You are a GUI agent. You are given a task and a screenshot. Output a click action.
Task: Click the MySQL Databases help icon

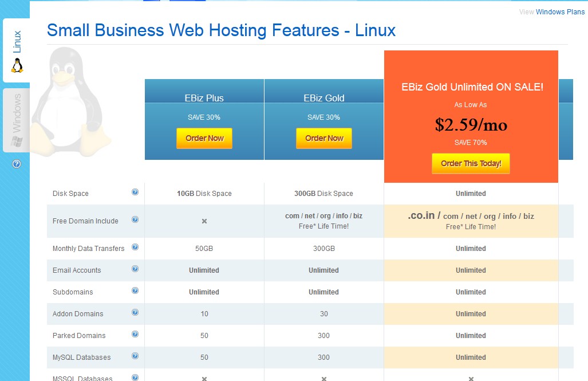point(135,356)
